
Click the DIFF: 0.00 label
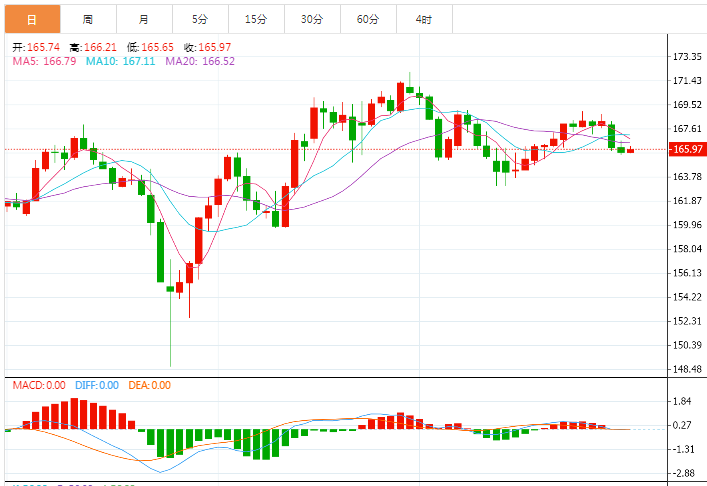tap(96, 385)
